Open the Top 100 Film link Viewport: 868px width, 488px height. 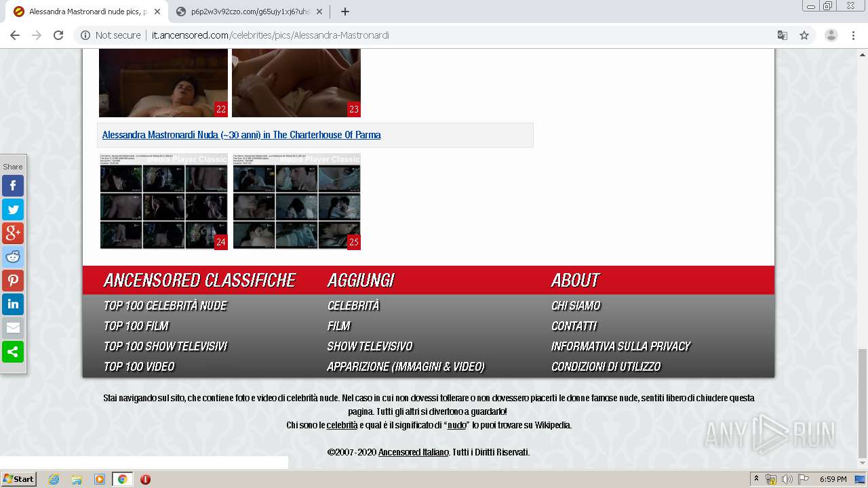tap(136, 326)
